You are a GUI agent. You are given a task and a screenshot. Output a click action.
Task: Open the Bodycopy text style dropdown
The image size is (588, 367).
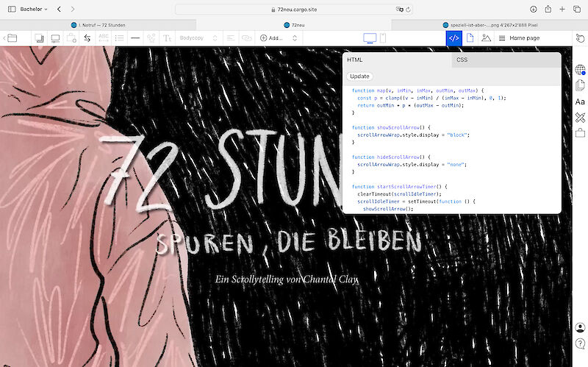pos(198,38)
